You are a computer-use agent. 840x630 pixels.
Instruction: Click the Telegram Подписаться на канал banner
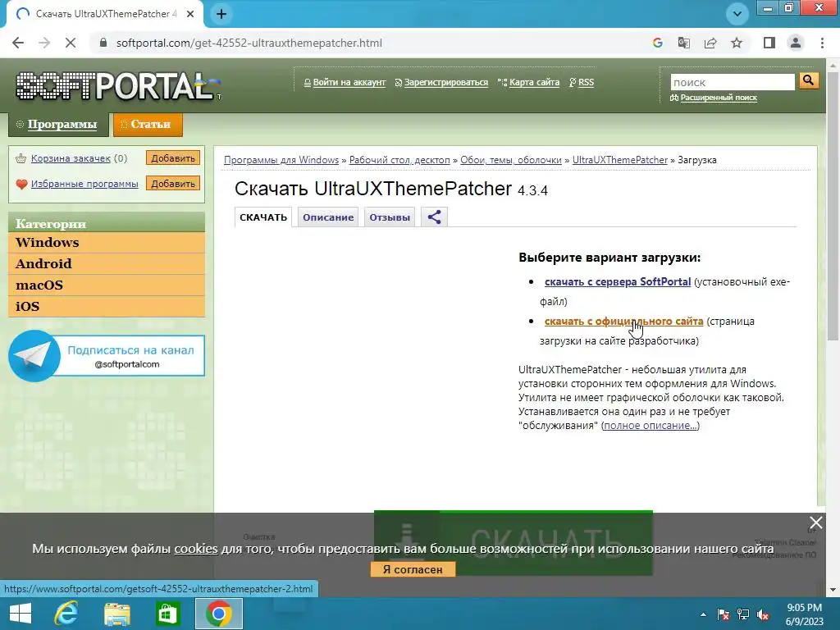pos(107,356)
